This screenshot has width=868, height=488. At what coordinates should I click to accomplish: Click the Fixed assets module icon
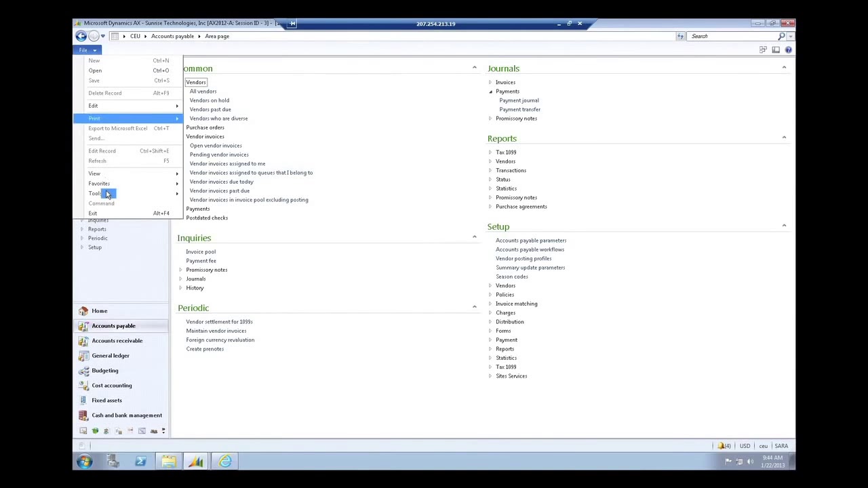coord(83,400)
